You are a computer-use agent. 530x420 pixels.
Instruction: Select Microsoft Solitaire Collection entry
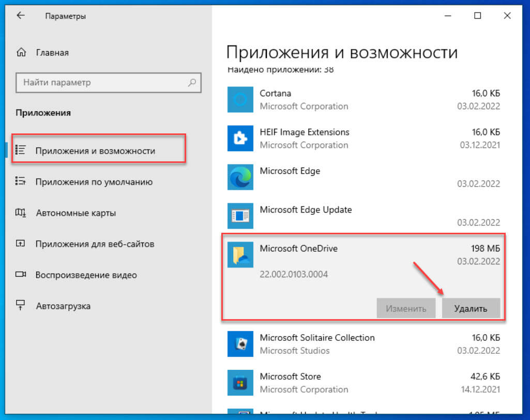(x=317, y=337)
